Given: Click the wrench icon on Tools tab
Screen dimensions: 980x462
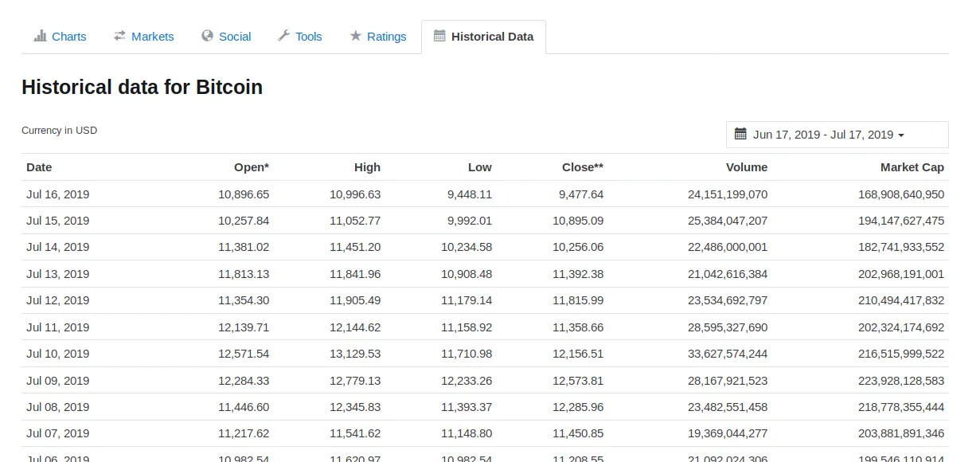Looking at the screenshot, I should tap(283, 36).
